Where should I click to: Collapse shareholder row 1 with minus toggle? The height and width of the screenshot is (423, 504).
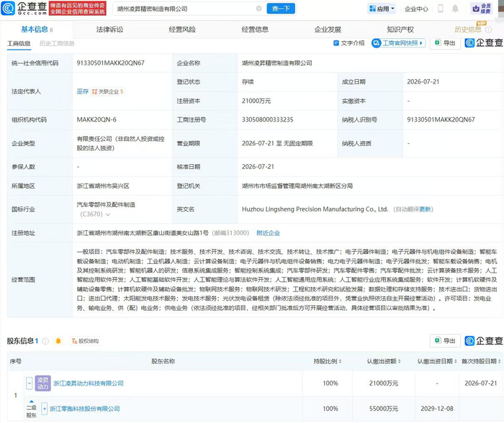pos(30,383)
